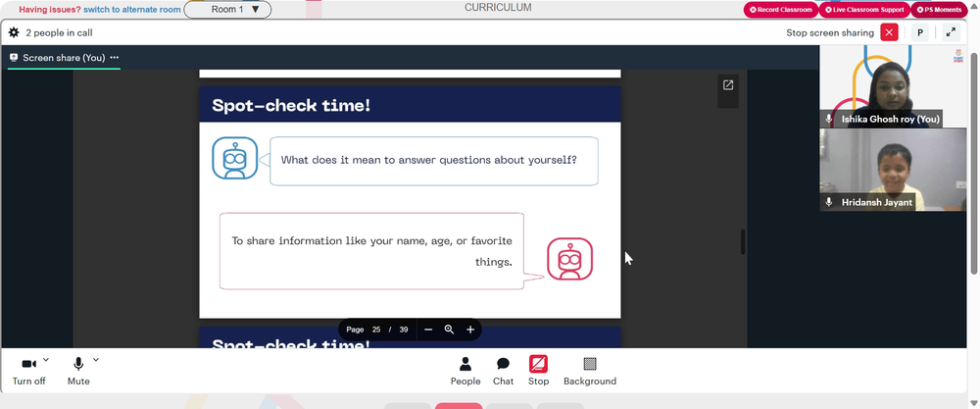Click the Record Classroom button
Image resolution: width=980 pixels, height=409 pixels.
(x=781, y=10)
